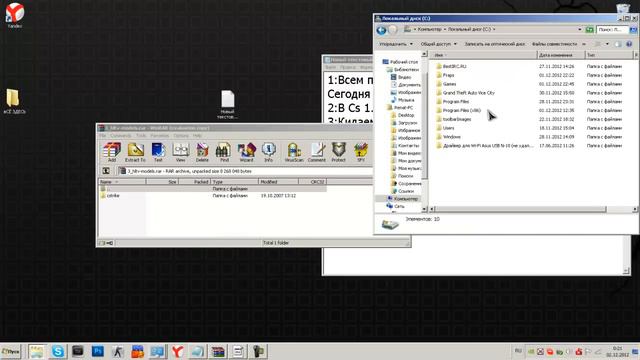Toggle the preview pane icon in Explorer
This screenshot has width=640, height=360.
(x=618, y=44)
